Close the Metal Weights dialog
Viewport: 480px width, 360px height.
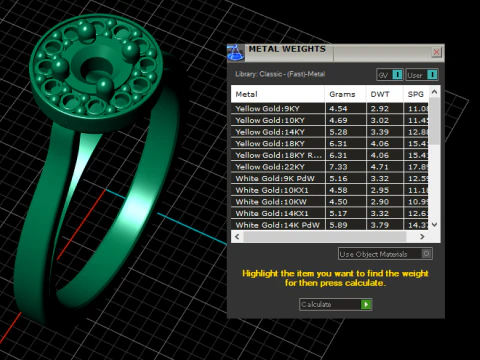[x=436, y=52]
